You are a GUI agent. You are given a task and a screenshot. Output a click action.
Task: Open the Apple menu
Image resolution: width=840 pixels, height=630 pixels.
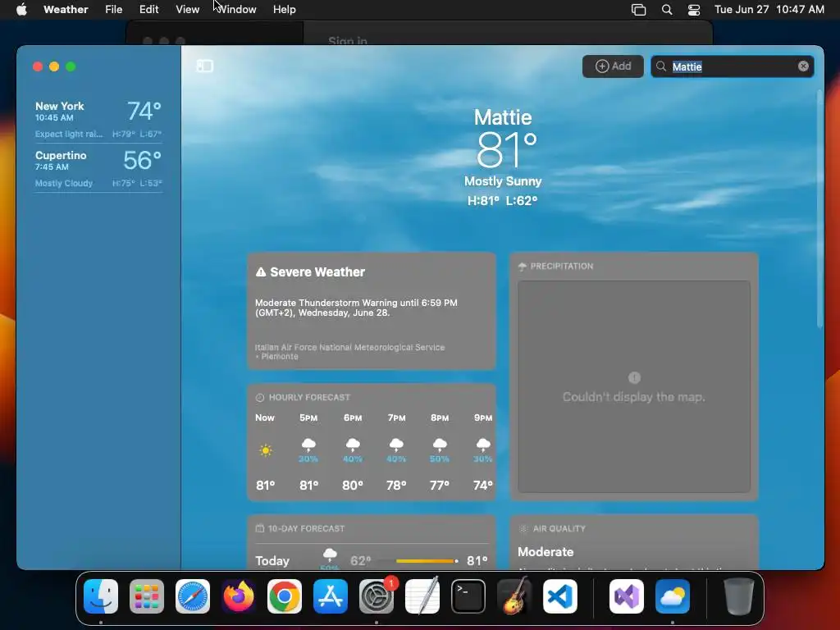point(21,10)
